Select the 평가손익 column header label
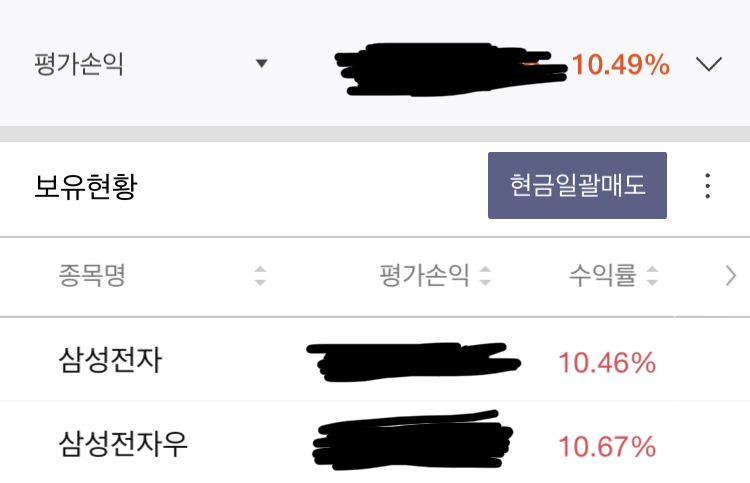Screen dimensions: 750x483 424,276
